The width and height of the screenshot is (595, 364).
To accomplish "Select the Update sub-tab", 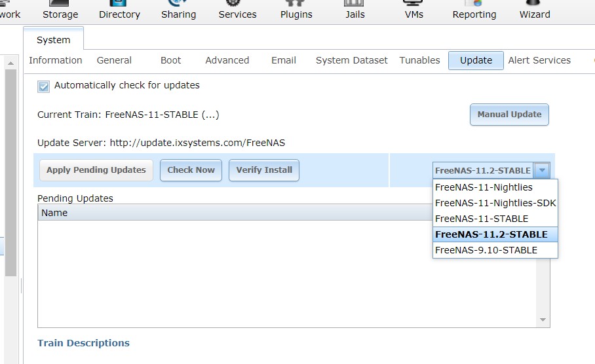I will point(476,60).
